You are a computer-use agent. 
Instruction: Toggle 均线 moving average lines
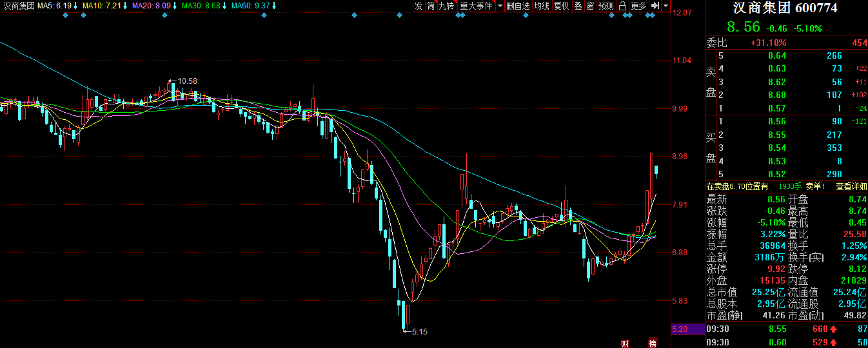point(542,6)
